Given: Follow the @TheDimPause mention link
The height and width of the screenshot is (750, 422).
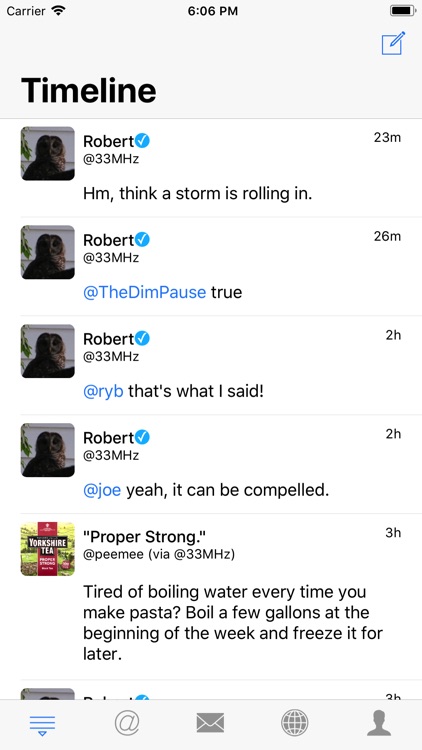Looking at the screenshot, I should pyautogui.click(x=144, y=292).
